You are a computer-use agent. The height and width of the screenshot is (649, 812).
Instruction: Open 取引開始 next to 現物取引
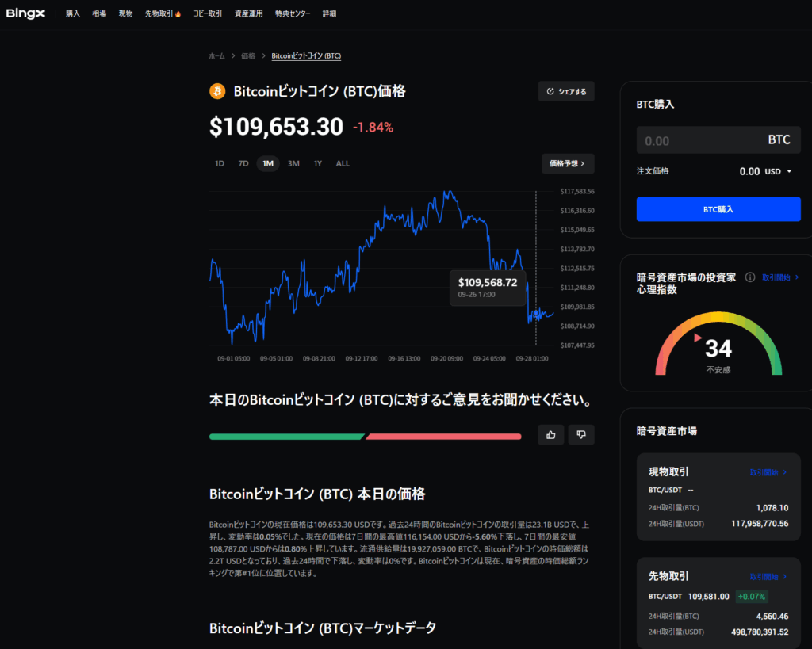coord(768,472)
